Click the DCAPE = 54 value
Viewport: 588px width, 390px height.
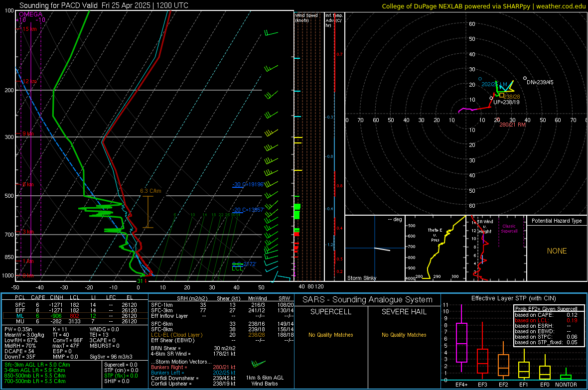(19, 351)
